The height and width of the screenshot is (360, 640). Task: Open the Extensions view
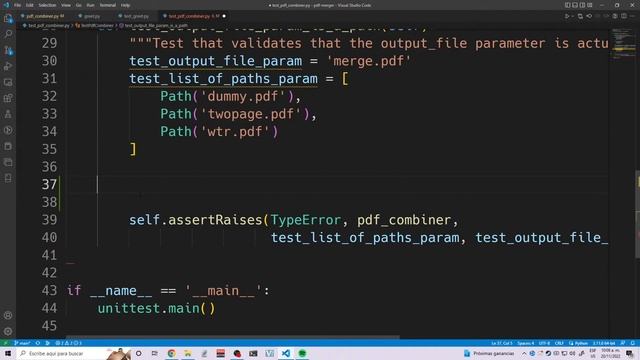(x=8, y=98)
